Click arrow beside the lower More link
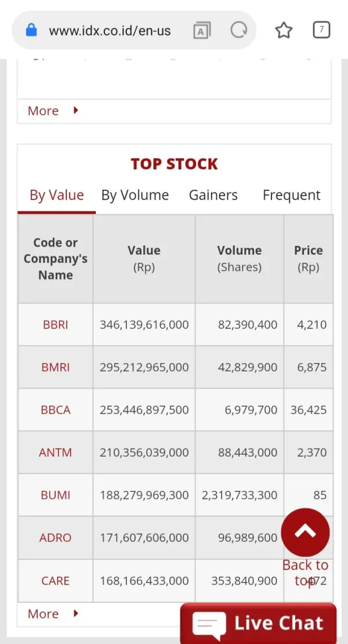This screenshot has width=348, height=644. [x=76, y=613]
